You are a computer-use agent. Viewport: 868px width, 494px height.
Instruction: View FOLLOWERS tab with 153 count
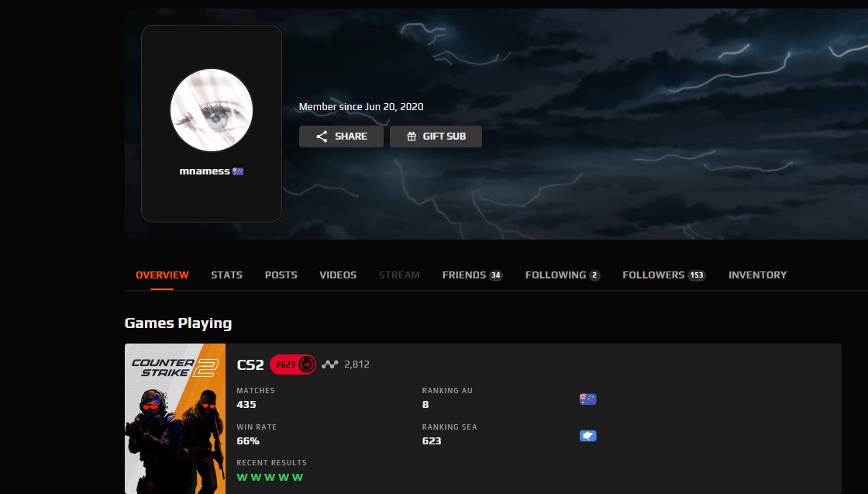coord(663,275)
